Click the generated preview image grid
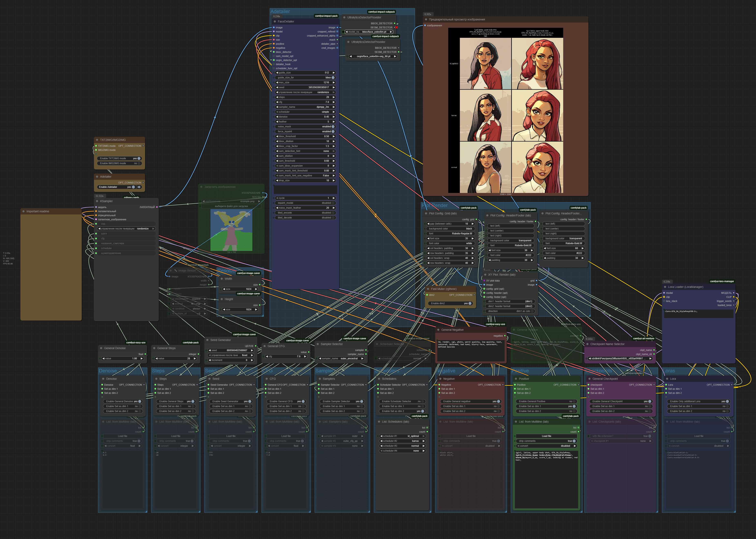 [505, 110]
